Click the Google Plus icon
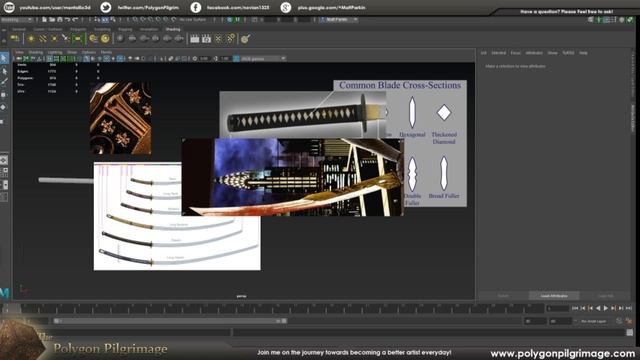Image resolution: width=640 pixels, height=360 pixels. (286, 7)
